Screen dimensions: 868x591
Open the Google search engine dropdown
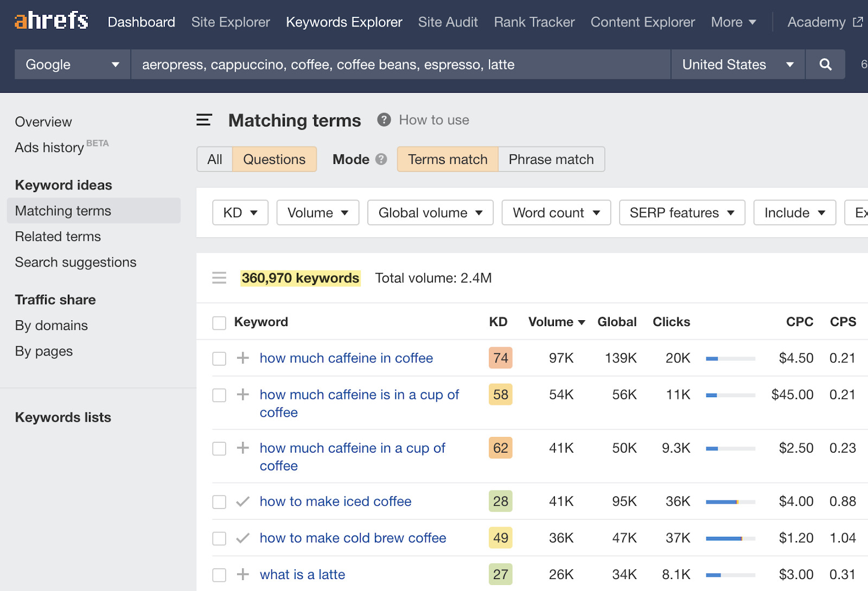pyautogui.click(x=72, y=65)
